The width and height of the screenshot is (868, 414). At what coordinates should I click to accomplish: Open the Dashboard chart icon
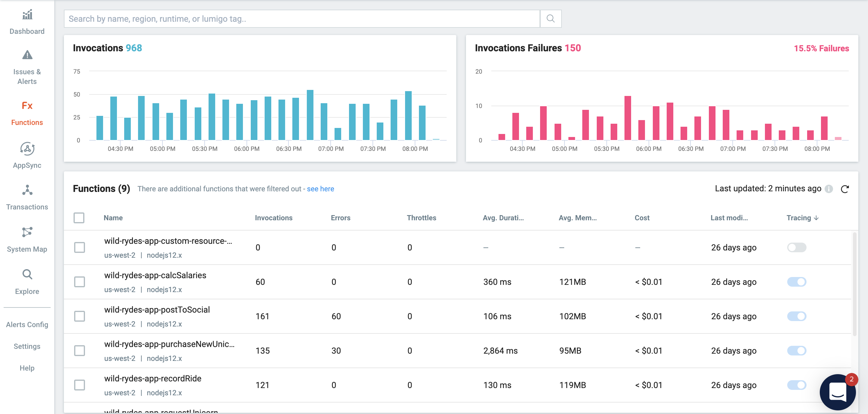[x=27, y=14]
